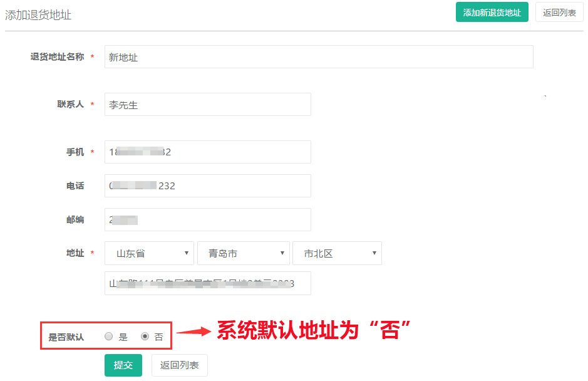Click into the 手机 number input
The width and height of the screenshot is (588, 381).
207,152
